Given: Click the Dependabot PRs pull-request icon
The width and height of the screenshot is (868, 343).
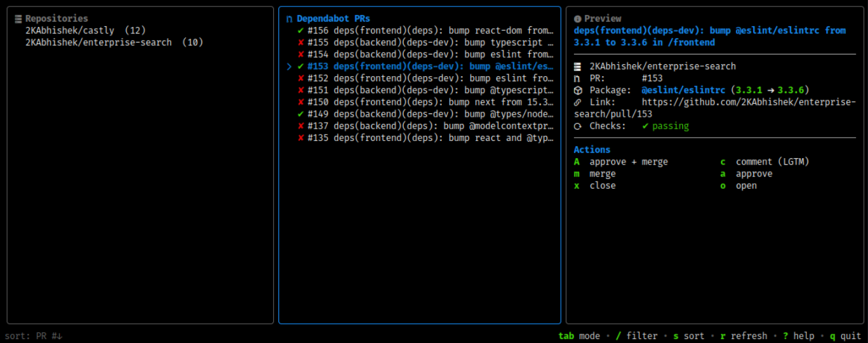Looking at the screenshot, I should 290,19.
